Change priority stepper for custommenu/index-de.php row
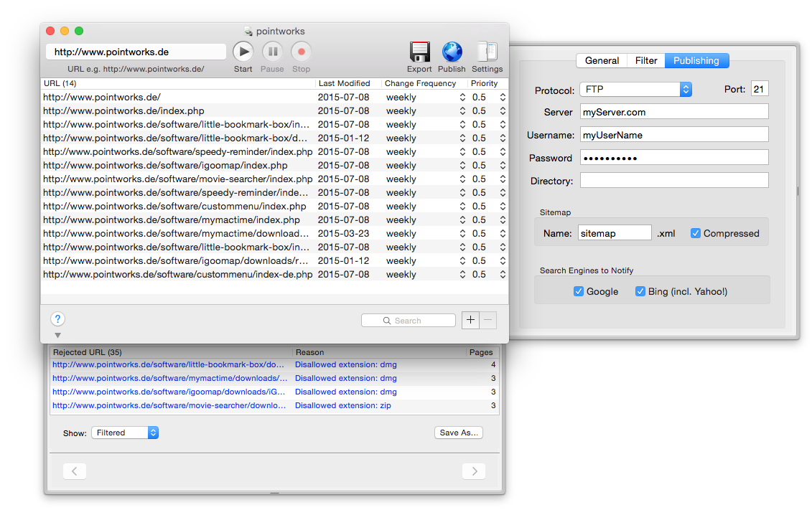This screenshot has width=812, height=510. 503,275
